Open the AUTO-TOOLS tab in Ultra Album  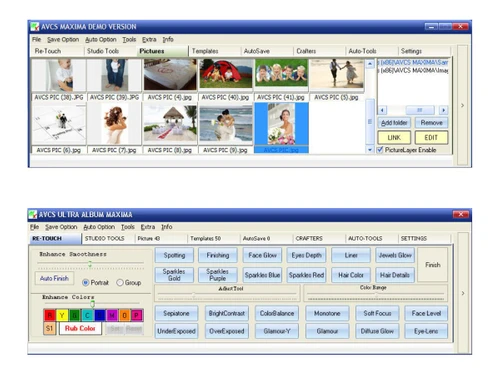pyautogui.click(x=371, y=239)
